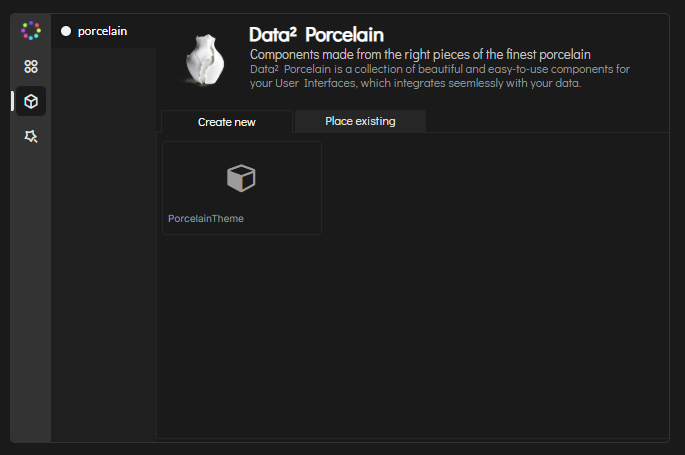The height and width of the screenshot is (455, 685).
Task: Click the 'Components made from the right pieces' subtitle
Action: 420,54
